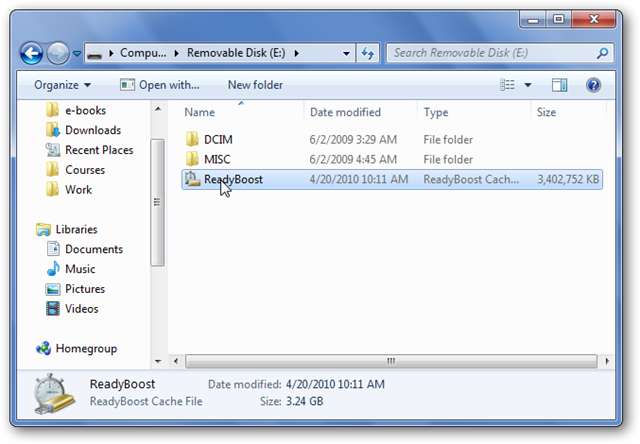Open the address bar history dropdown

tap(346, 53)
